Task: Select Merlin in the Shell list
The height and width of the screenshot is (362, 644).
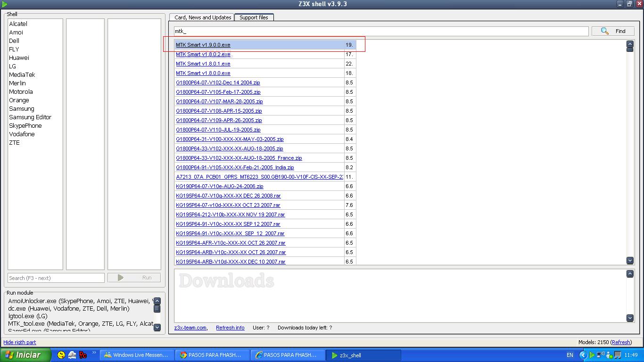Action: 17,83
